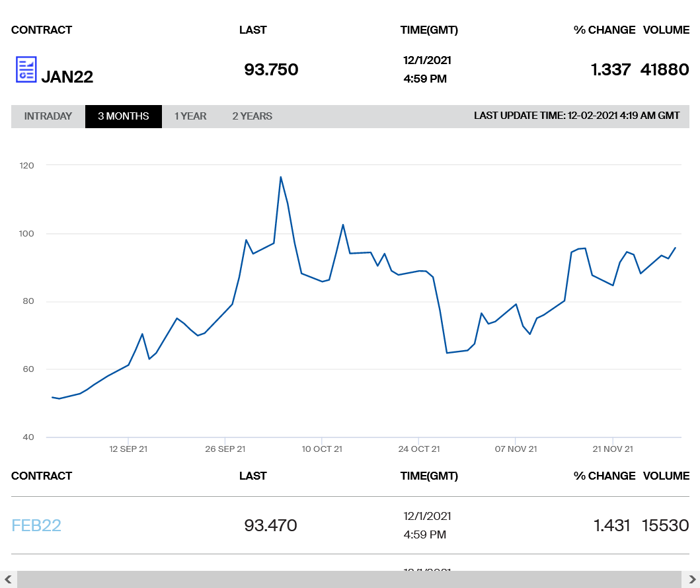Click the 24 OCT 21 axis label

[x=419, y=449]
